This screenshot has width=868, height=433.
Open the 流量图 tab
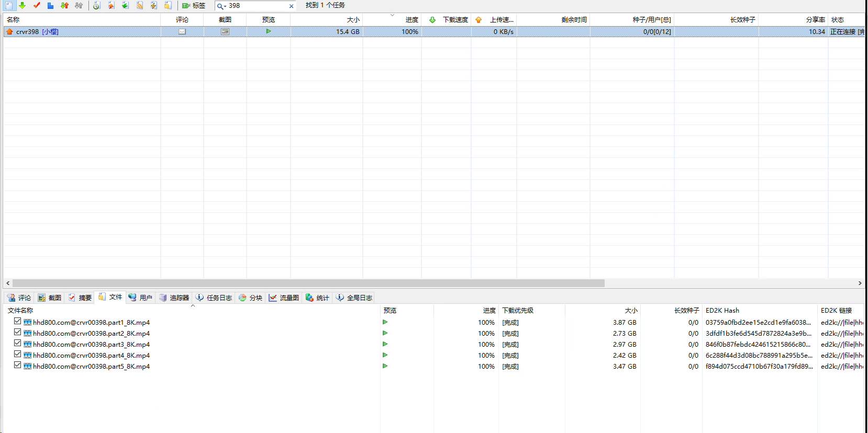pos(284,298)
